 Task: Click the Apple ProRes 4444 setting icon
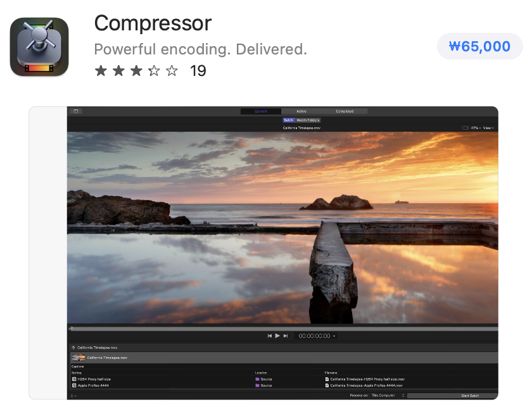click(74, 385)
